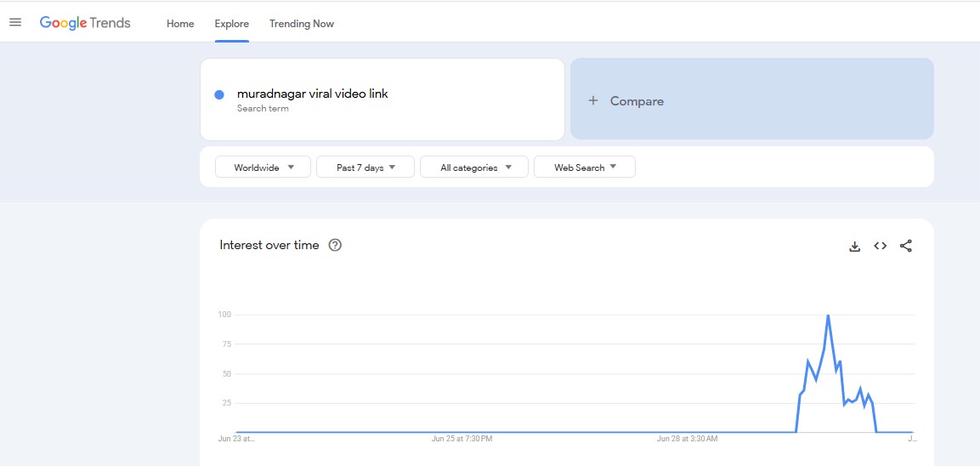This screenshot has height=466, width=980.
Task: Expand the Worldwide region dropdown
Action: pos(263,168)
